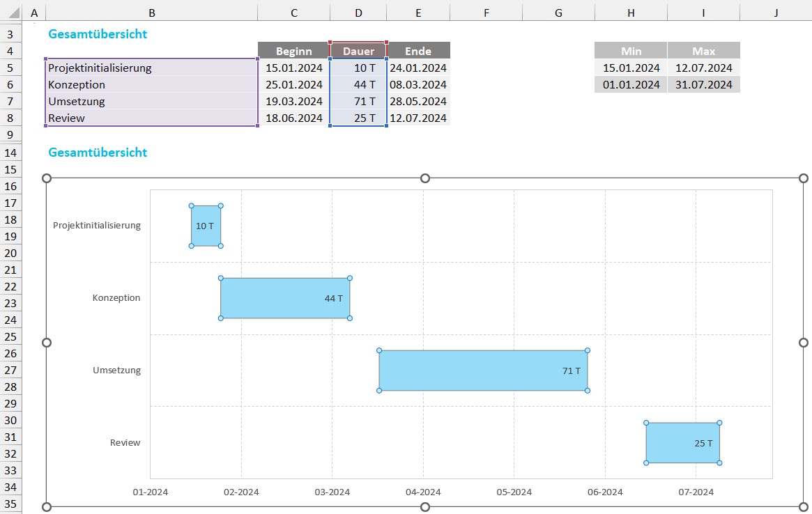The image size is (812, 514).
Task: Click the row 25 header
Action: [x=10, y=337]
